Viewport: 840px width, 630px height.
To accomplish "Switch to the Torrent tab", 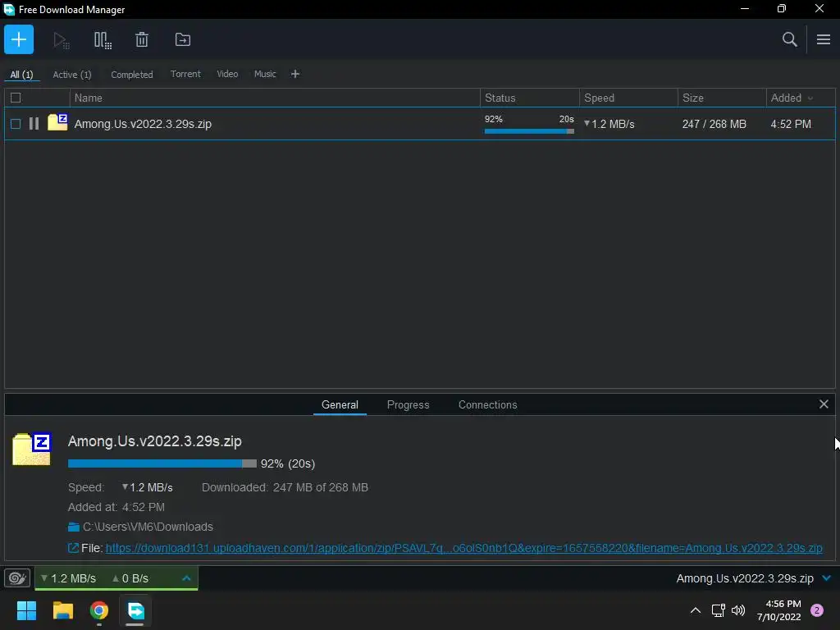I will pos(185,74).
